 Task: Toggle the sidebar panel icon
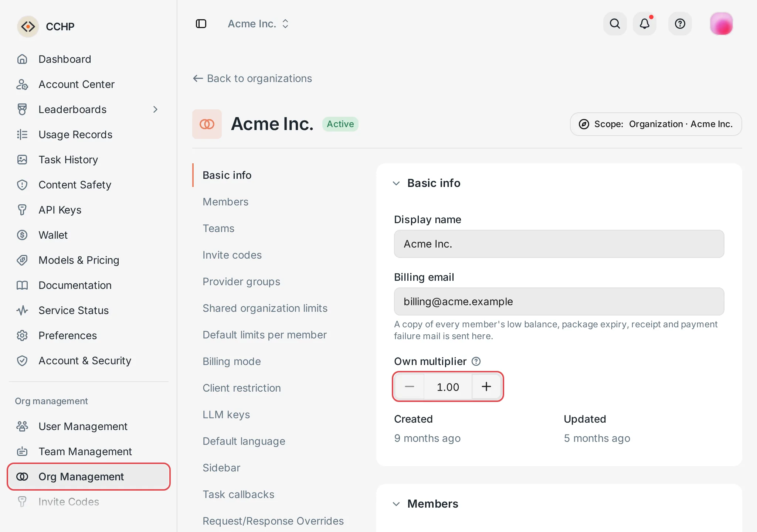[201, 24]
